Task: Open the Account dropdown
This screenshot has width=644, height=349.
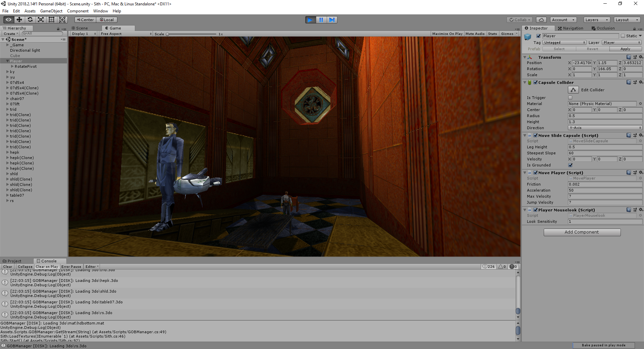Action: tap(563, 20)
